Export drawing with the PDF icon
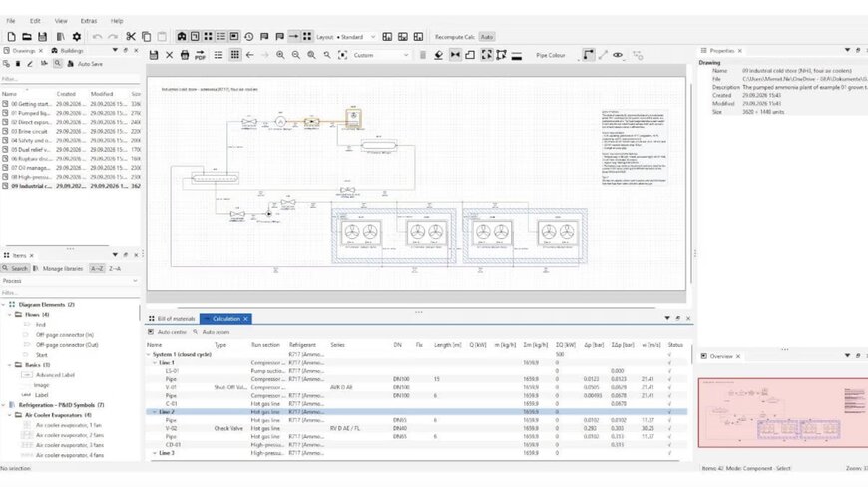This screenshot has width=868, height=487. (x=200, y=55)
